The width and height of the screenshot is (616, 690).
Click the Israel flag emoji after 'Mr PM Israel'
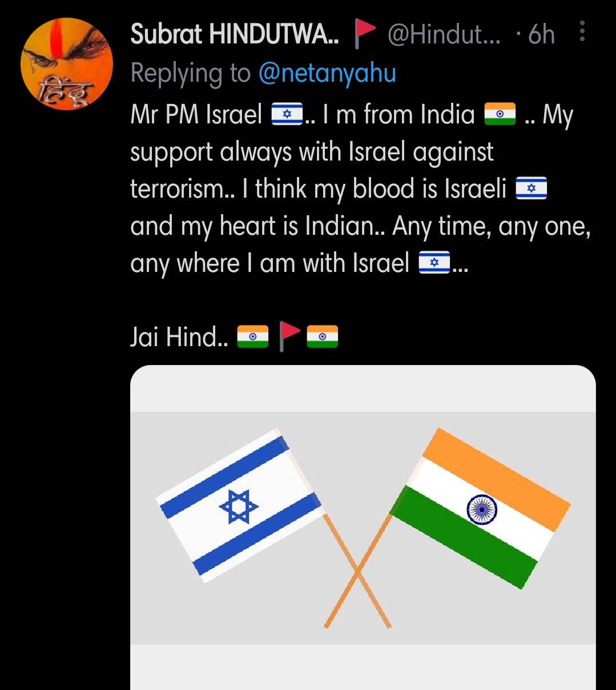point(287,114)
